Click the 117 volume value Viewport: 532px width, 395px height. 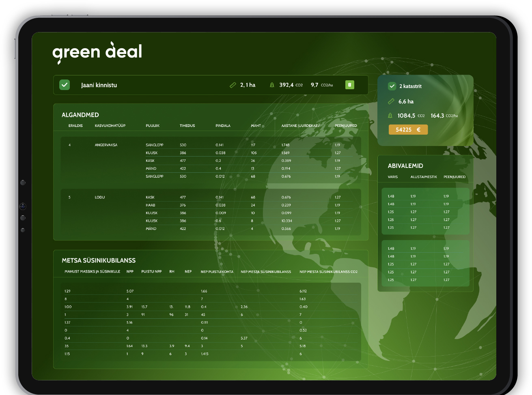pos(253,145)
